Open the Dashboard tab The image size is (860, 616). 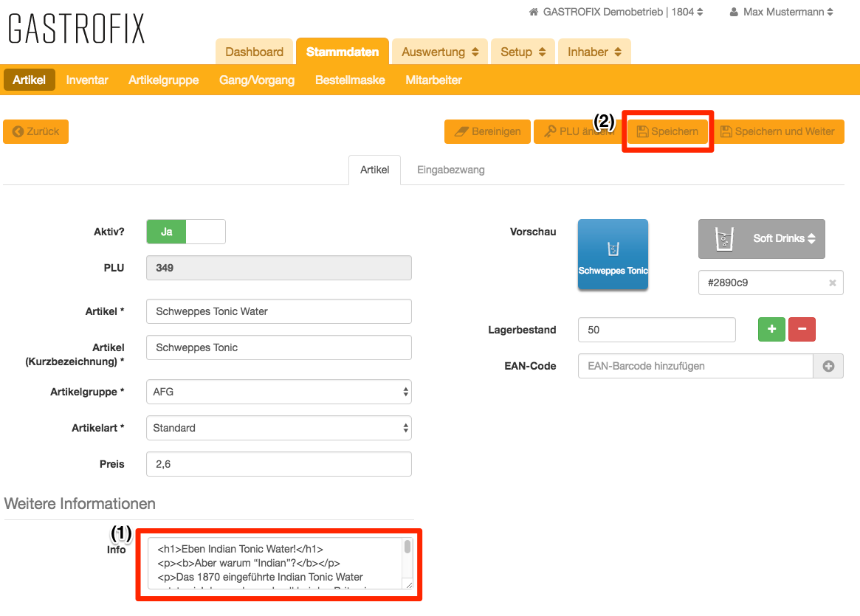pos(254,52)
